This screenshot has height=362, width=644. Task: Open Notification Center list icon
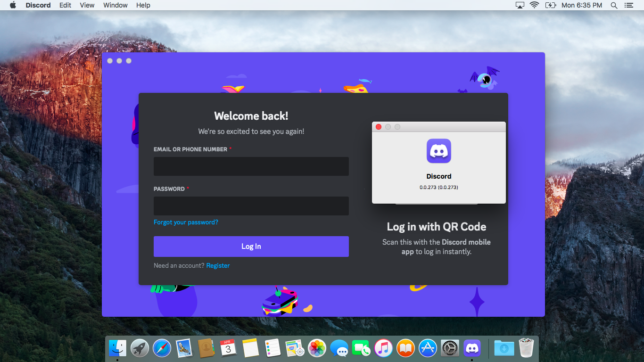pyautogui.click(x=628, y=5)
